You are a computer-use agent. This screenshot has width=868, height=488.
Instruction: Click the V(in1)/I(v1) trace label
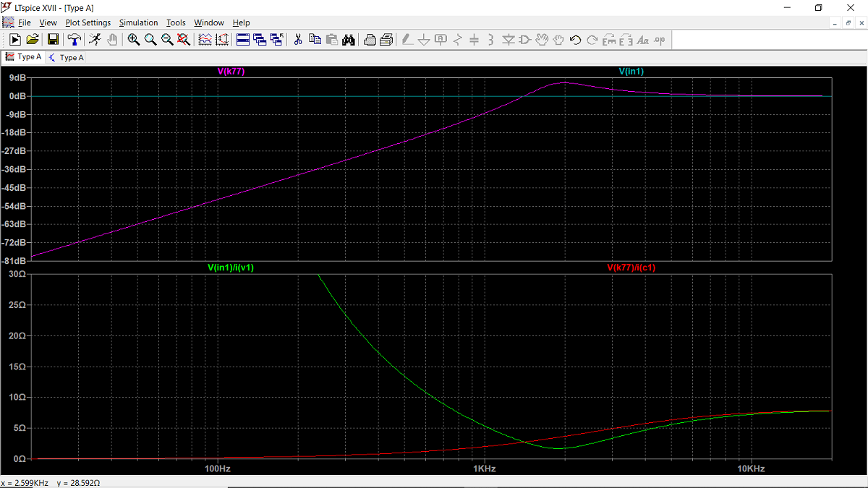point(231,267)
